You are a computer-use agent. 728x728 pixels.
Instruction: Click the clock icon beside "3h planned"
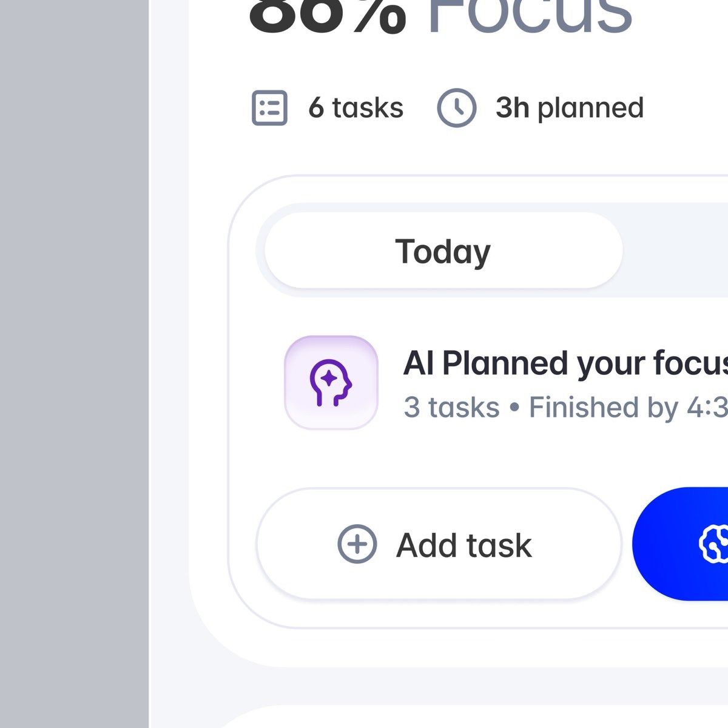pos(456,108)
